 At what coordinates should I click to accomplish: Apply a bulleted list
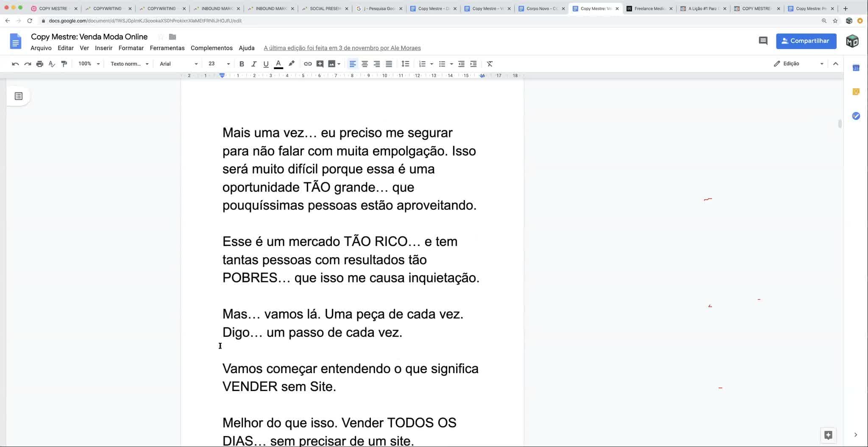442,64
